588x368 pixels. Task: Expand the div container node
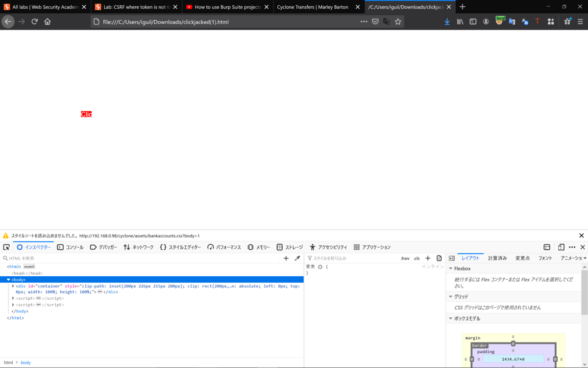[x=13, y=286]
